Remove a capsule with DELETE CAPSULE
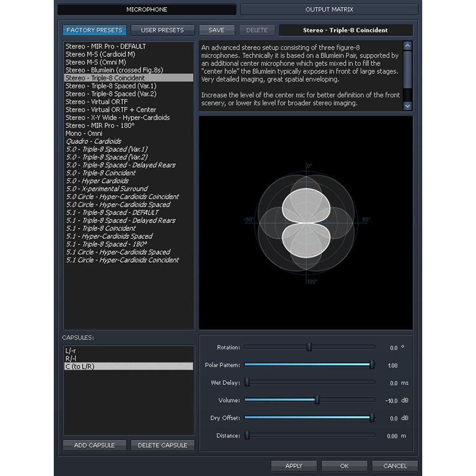This screenshot has width=476, height=476. point(162,445)
